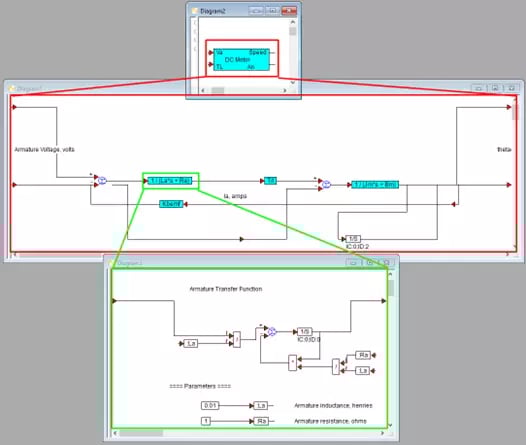The image size is (526, 445).
Task: Select the DC Motor compound block
Action: pos(241,60)
